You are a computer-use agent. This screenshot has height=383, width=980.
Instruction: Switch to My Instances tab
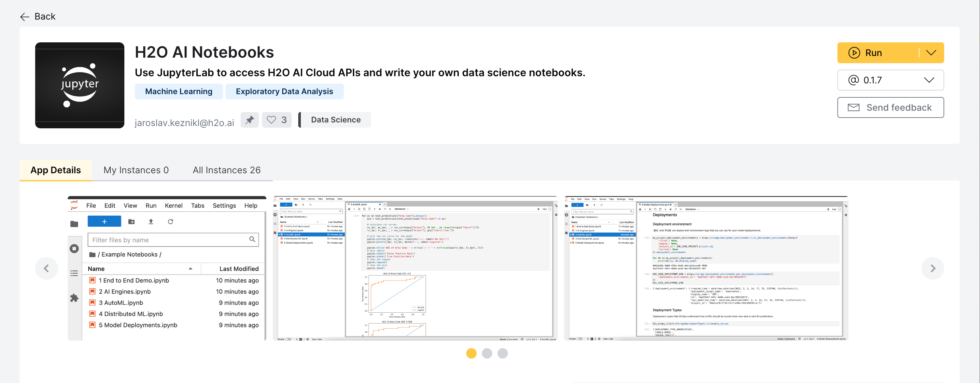[x=136, y=170]
